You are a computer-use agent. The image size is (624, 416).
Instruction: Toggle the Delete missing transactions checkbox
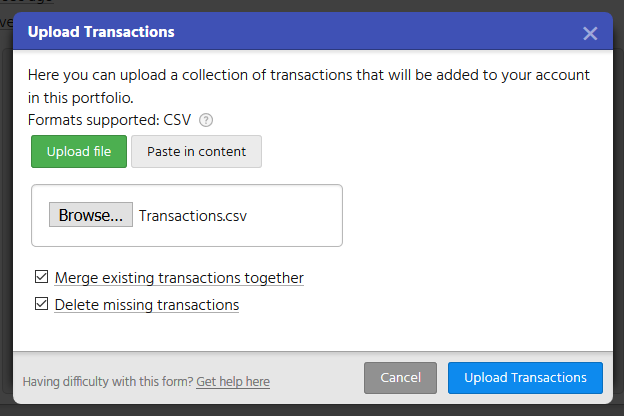click(x=41, y=304)
